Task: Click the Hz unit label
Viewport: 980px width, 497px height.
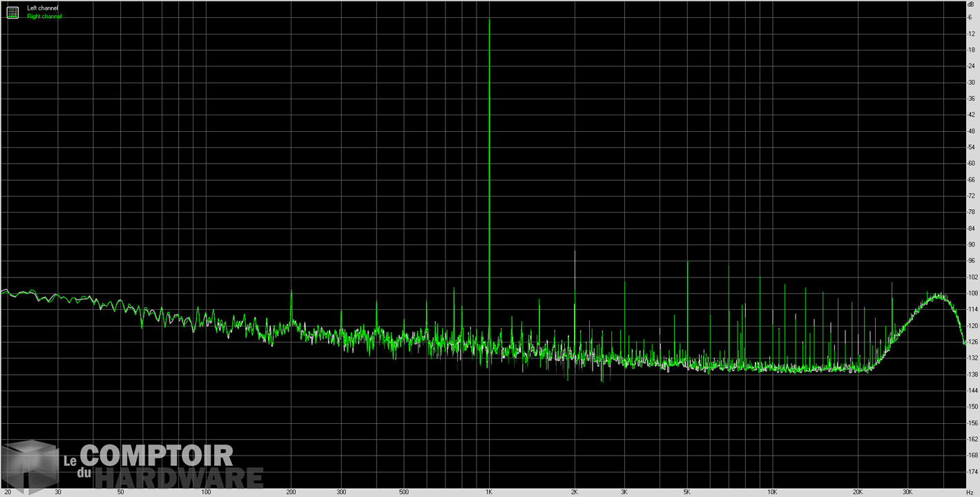Action: [970, 492]
